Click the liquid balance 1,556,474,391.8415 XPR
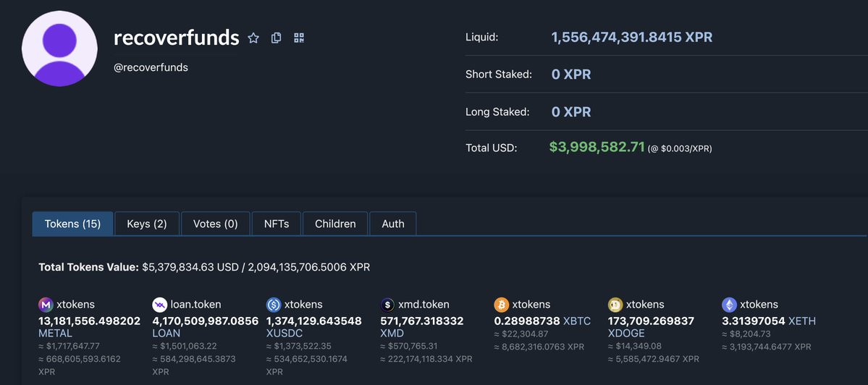Viewport: 868px width, 385px height. 631,37
